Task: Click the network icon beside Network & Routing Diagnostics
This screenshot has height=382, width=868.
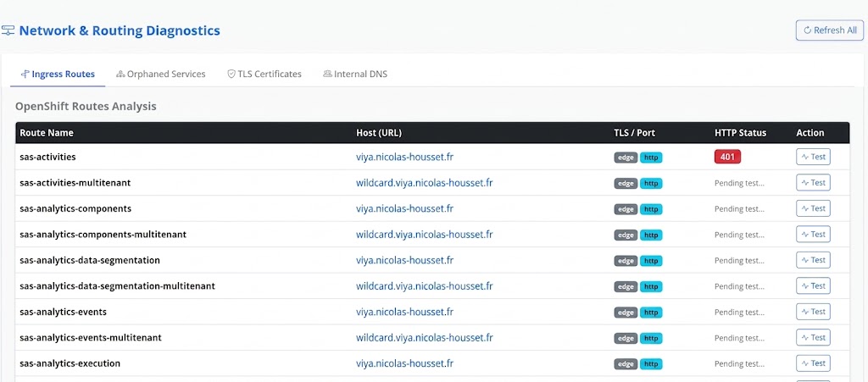Action: point(8,30)
